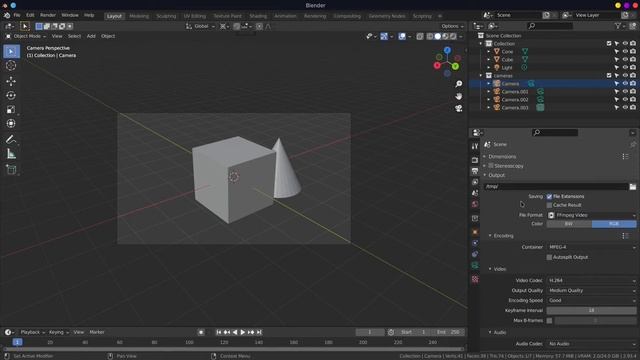Enable the Autosplit Output checkbox
The width and height of the screenshot is (640, 360).
tap(549, 257)
